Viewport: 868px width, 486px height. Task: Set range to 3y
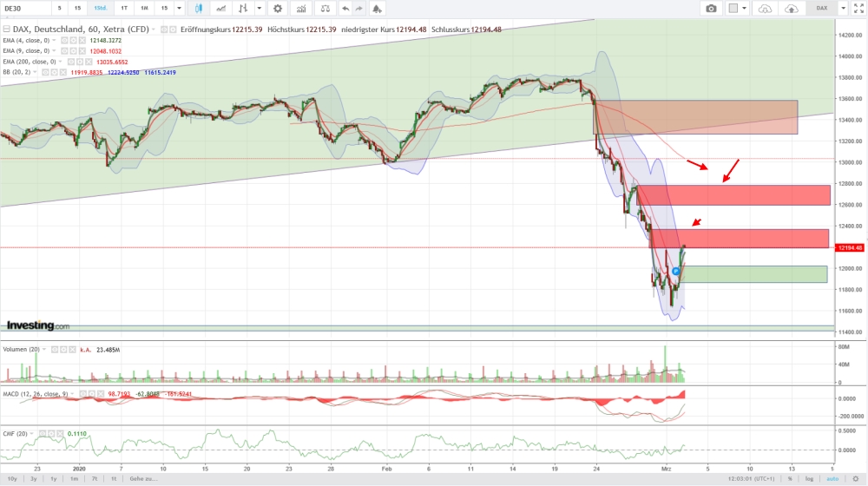click(x=33, y=479)
